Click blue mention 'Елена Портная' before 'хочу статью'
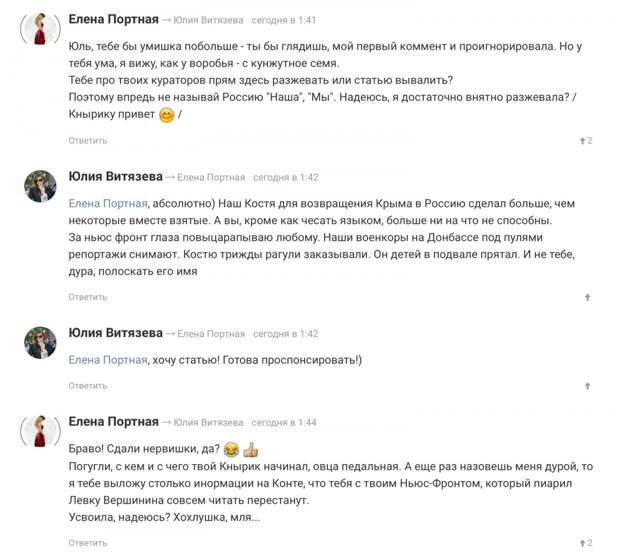Screen dimensions: 620x556 [108, 360]
